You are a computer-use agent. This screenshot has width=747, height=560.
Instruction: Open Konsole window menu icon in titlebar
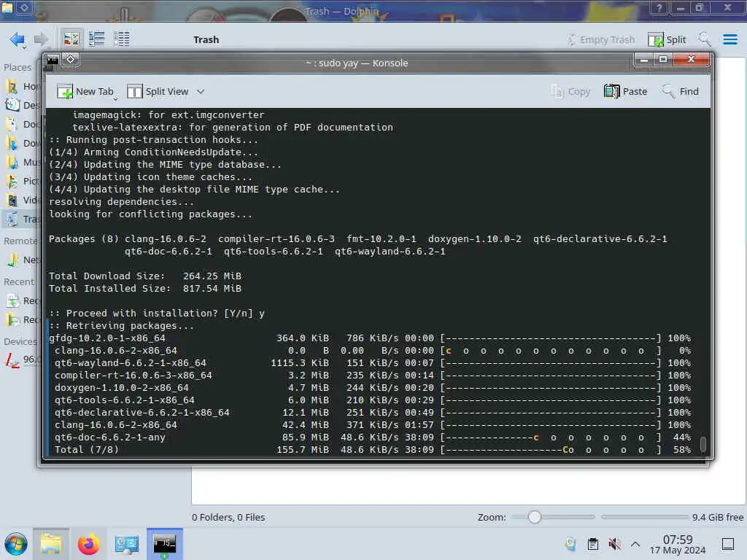point(53,60)
